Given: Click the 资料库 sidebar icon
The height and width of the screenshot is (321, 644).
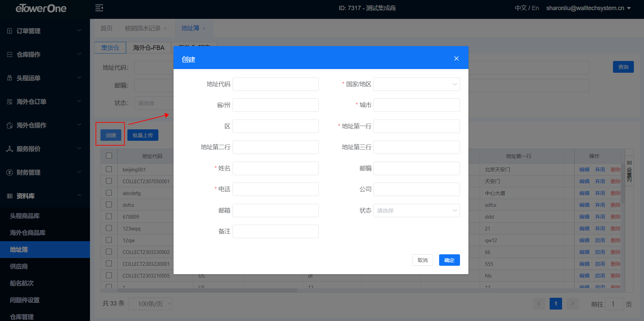Looking at the screenshot, I should pyautogui.click(x=10, y=196).
